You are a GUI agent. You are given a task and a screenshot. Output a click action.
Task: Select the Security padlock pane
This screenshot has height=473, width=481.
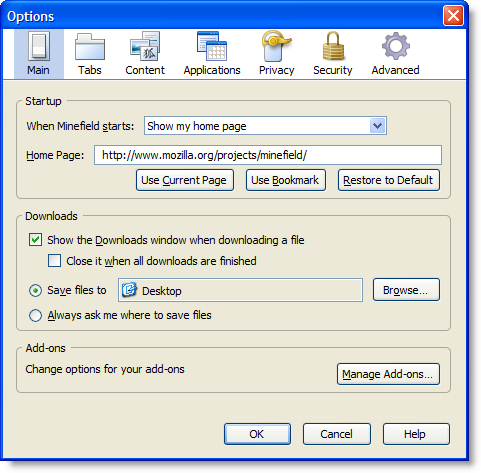click(333, 54)
